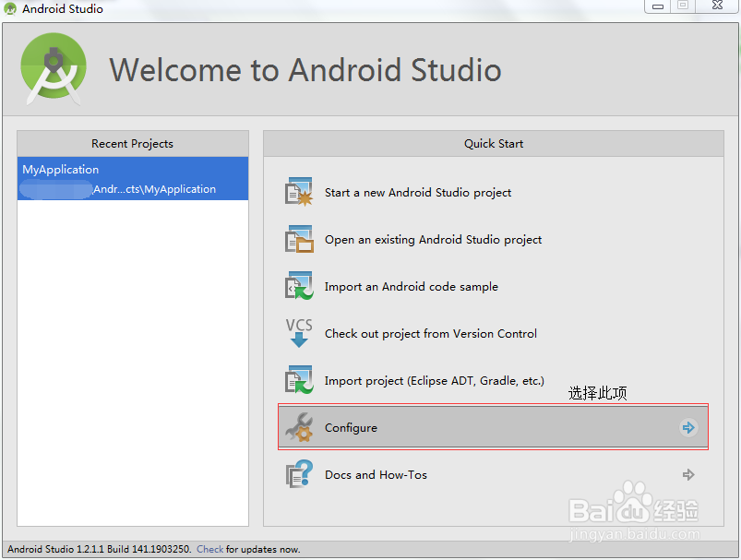Image resolution: width=741 pixels, height=560 pixels.
Task: Open an existing Android Studio project
Action: click(433, 240)
